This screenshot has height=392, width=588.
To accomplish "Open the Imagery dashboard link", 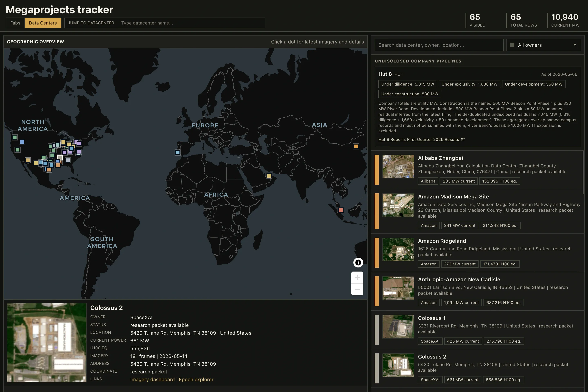I will click(x=152, y=380).
